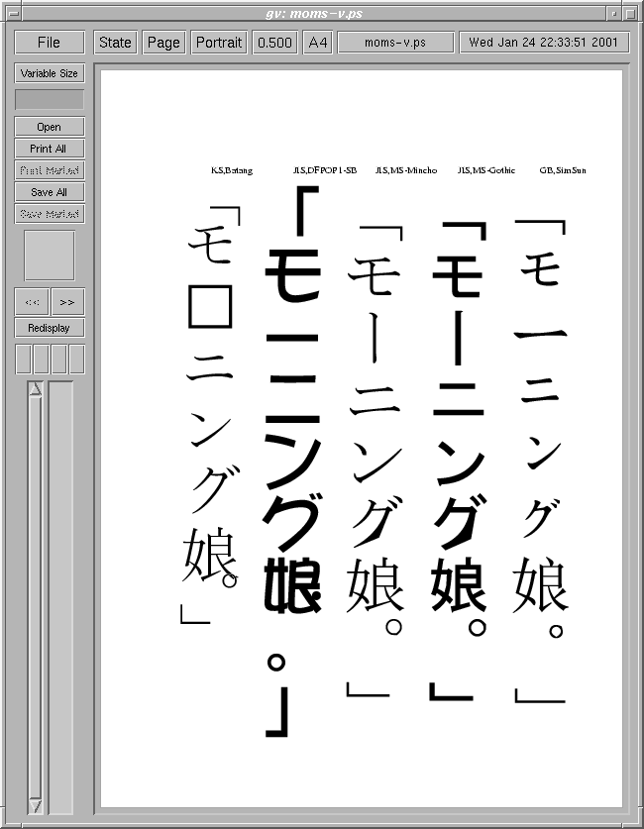
Task: Click the moms-v.ps file name button
Action: pyautogui.click(x=395, y=43)
